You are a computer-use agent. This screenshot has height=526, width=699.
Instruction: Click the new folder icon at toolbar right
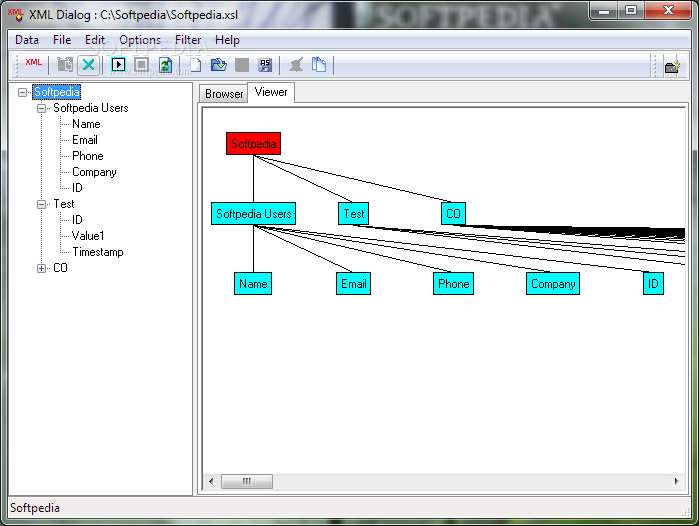tap(672, 66)
